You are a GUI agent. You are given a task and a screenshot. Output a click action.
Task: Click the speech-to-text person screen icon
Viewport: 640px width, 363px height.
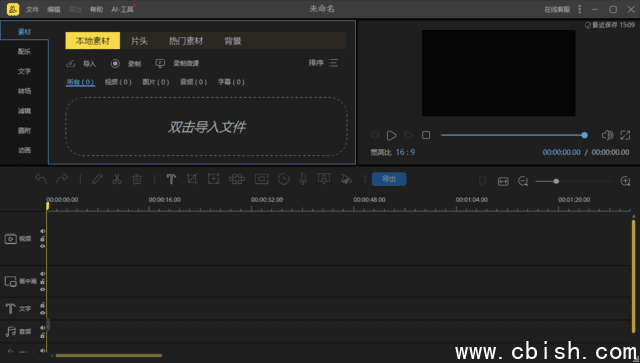324,179
